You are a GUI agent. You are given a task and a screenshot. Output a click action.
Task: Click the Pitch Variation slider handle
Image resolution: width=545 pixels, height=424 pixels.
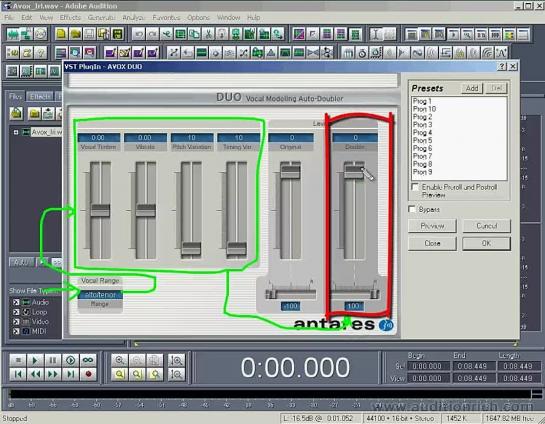click(191, 248)
